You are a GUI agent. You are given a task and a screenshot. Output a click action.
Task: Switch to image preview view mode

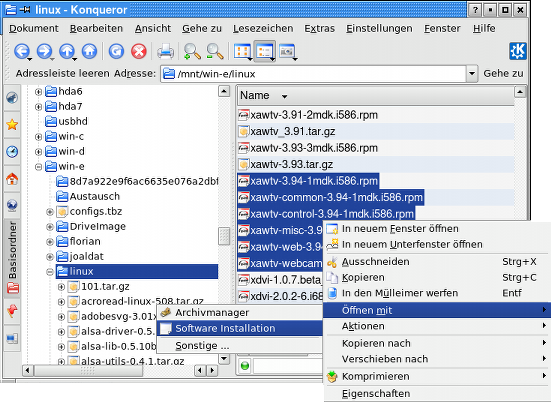pos(287,52)
